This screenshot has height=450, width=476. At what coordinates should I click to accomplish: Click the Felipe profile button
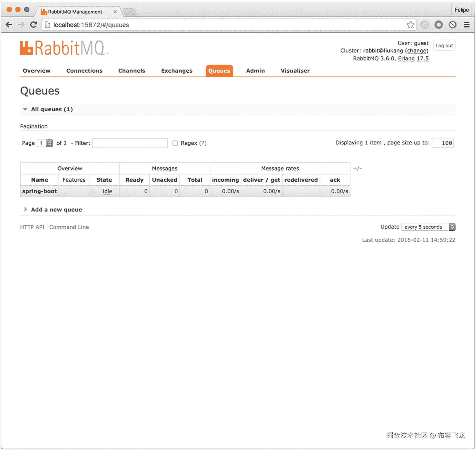point(462,10)
